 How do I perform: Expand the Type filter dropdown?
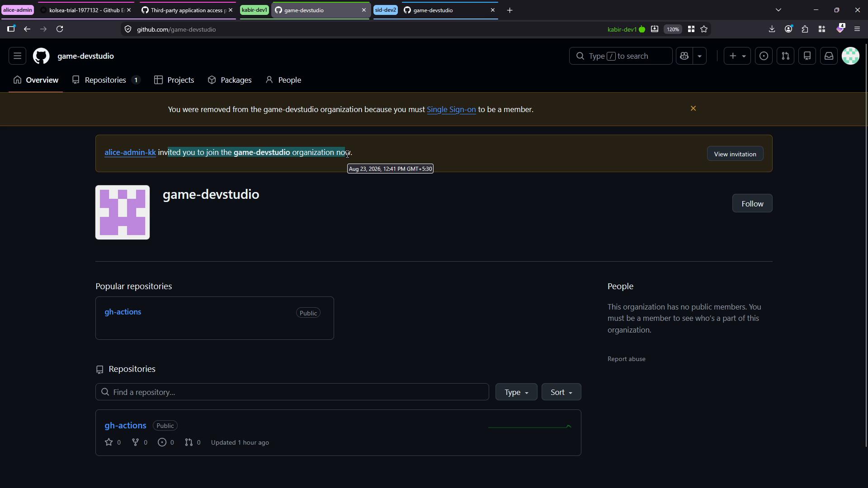pyautogui.click(x=516, y=392)
